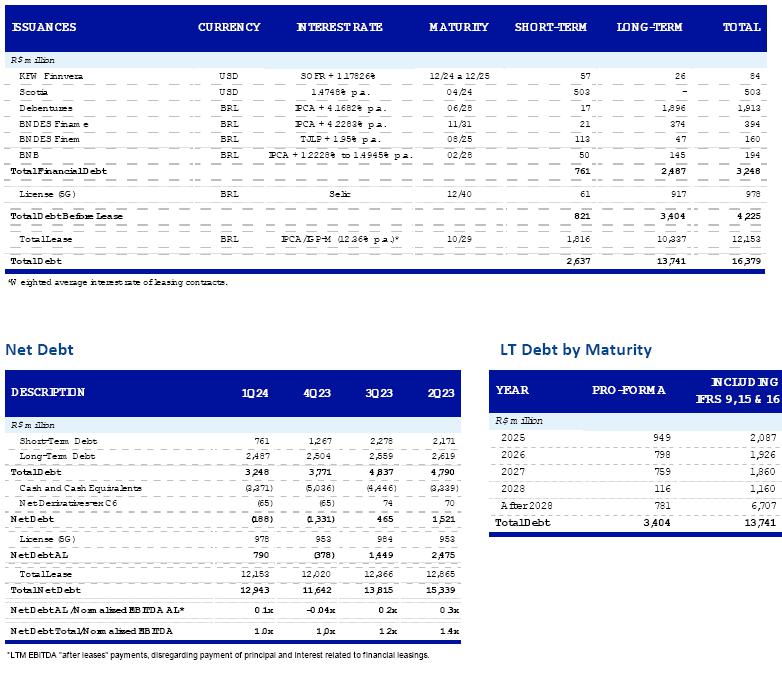Screen dimensions: 782x674
Task: Click the SHORT-TERM column header
Action: pyautogui.click(x=550, y=27)
